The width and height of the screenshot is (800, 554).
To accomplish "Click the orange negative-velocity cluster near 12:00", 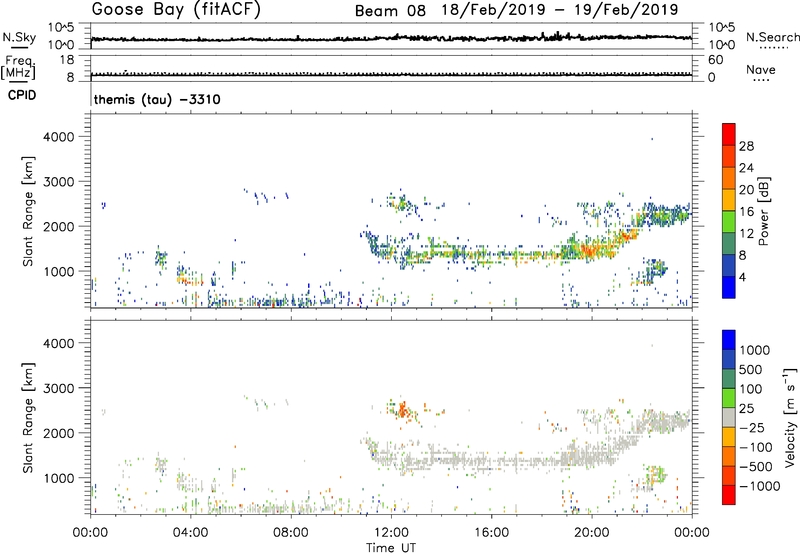I will 403,410.
